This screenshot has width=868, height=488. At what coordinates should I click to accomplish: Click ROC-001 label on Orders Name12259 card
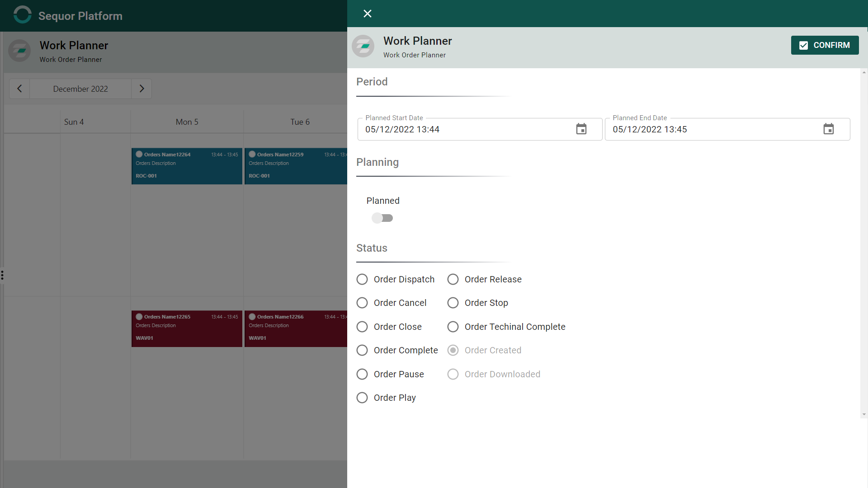coord(259,176)
